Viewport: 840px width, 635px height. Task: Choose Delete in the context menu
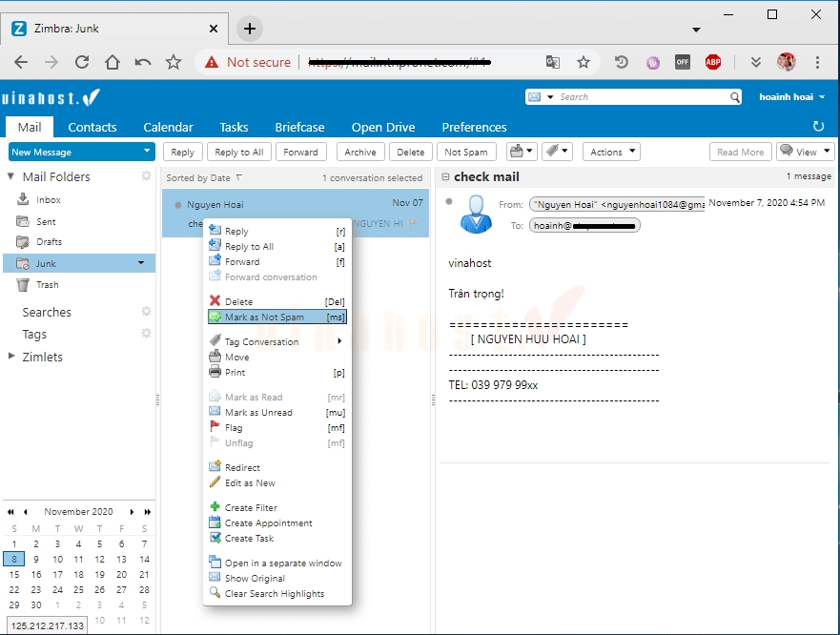(277, 301)
